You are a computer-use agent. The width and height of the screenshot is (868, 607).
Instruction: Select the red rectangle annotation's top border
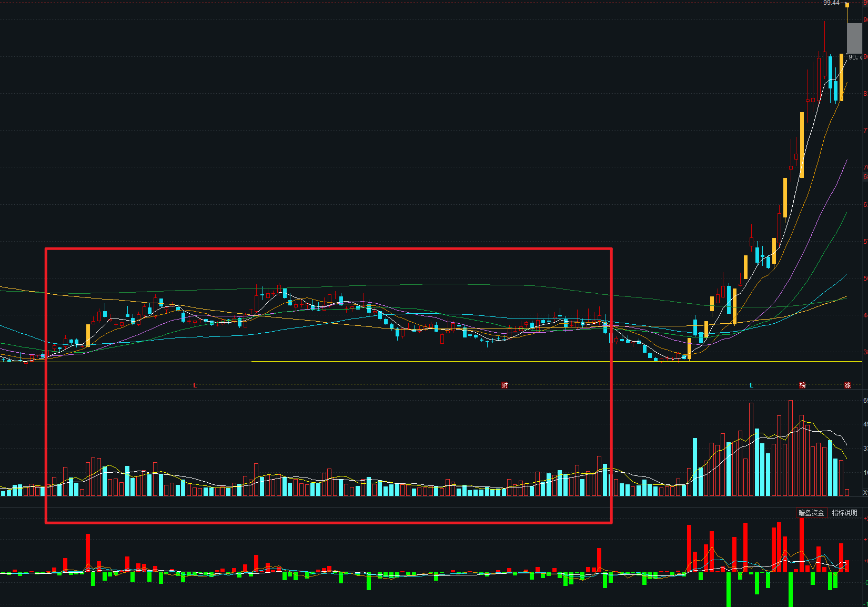pos(329,248)
